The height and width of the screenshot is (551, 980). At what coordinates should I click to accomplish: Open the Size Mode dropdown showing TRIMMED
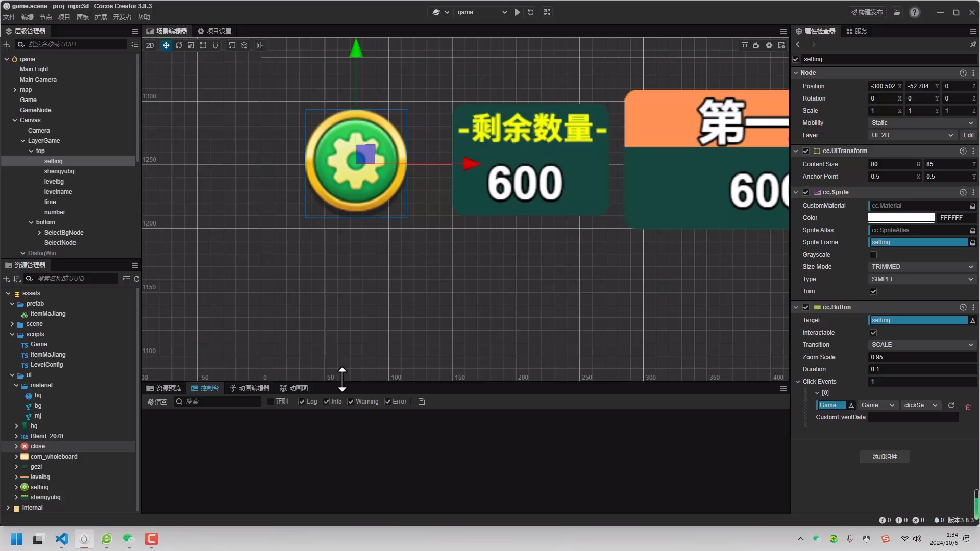[922, 266]
